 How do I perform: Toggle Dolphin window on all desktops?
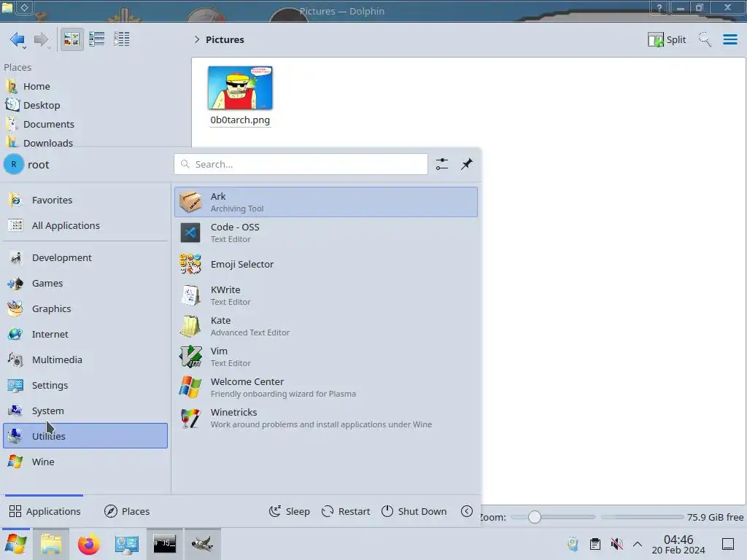click(24, 7)
